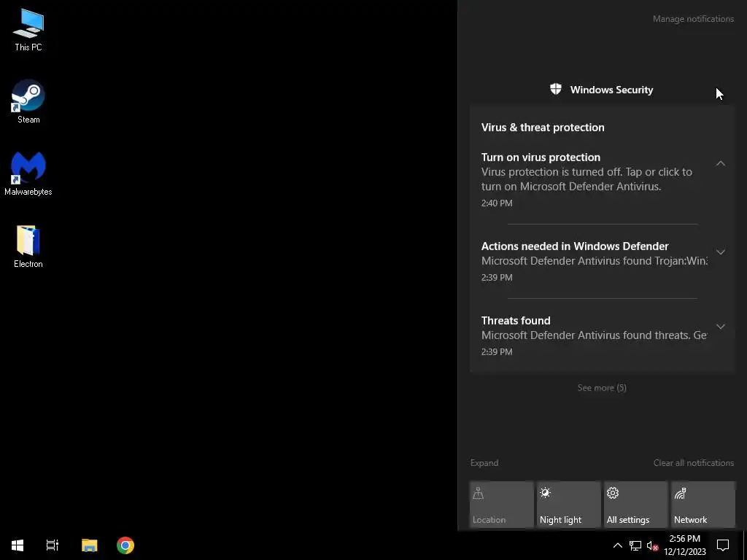Image resolution: width=747 pixels, height=560 pixels.
Task: Open the Windows Start menu
Action: pyautogui.click(x=18, y=545)
